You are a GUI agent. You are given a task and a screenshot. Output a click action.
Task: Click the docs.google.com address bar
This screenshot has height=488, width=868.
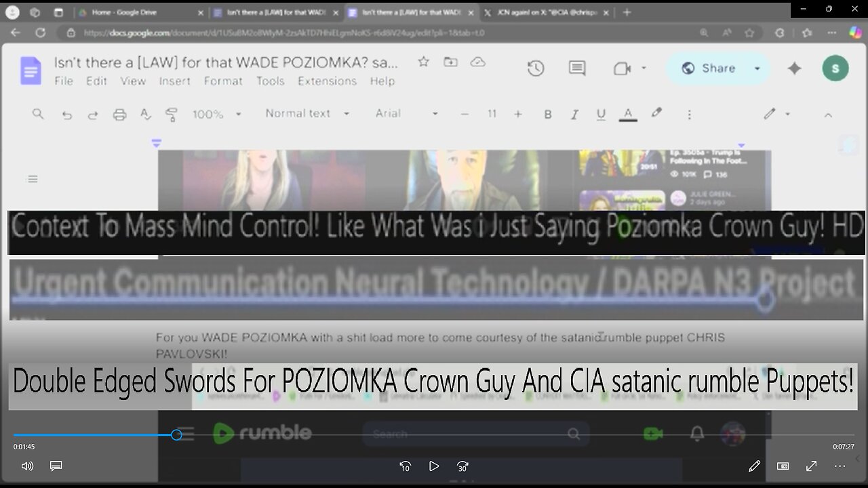(285, 32)
